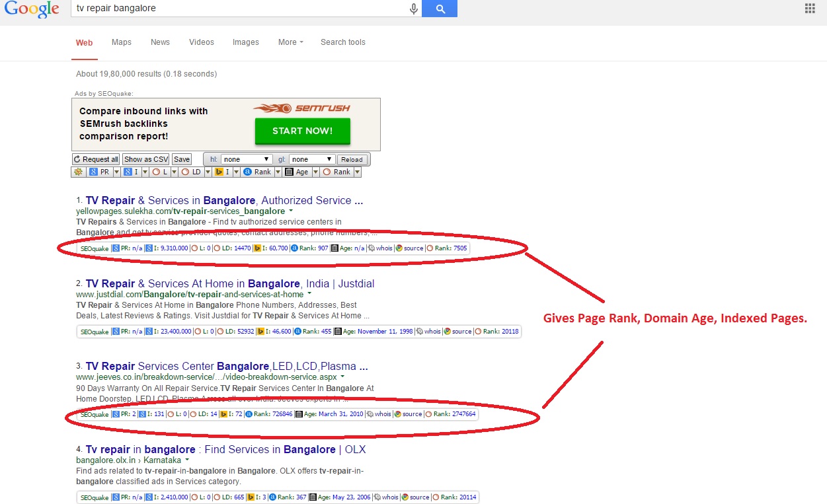The height and width of the screenshot is (504, 827).
Task: Click whois in the Sulekha result bar
Action: [x=380, y=248]
